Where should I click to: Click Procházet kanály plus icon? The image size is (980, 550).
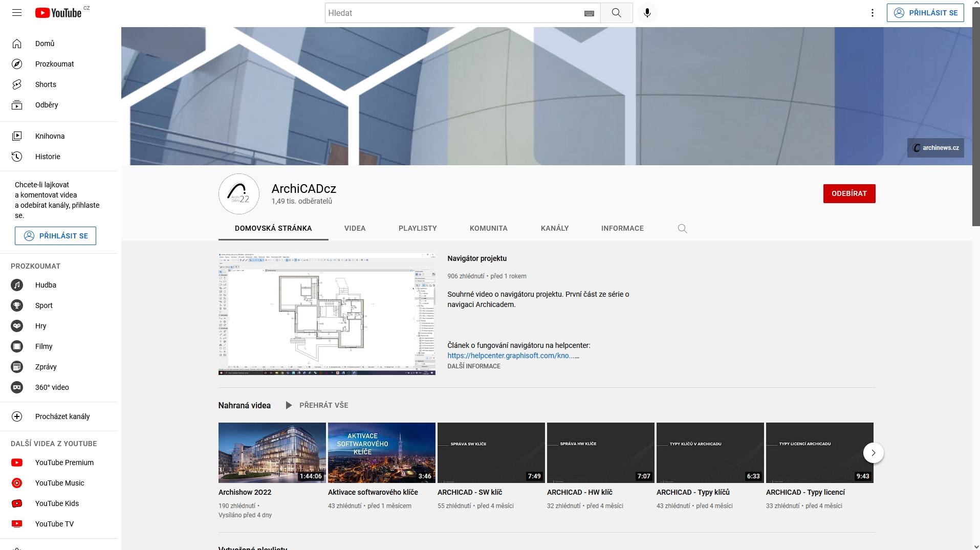(17, 416)
